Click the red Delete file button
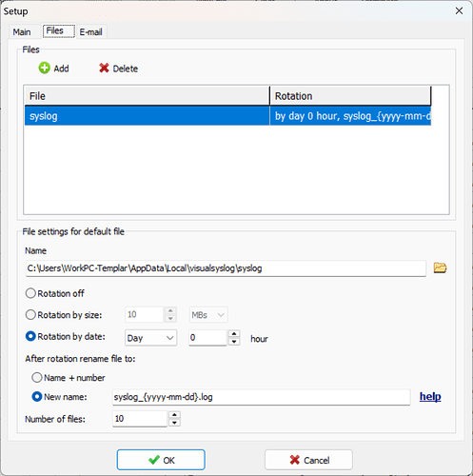The image size is (473, 476). [x=118, y=69]
